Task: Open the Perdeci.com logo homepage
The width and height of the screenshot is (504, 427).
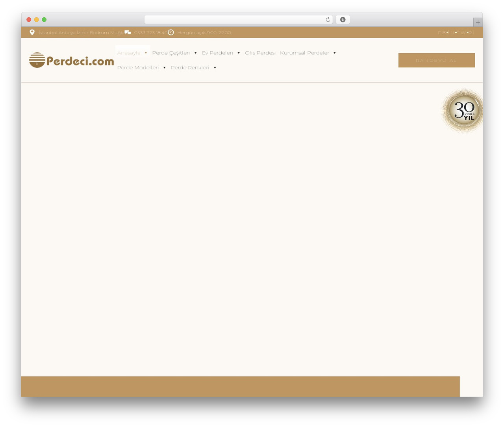Action: [72, 60]
